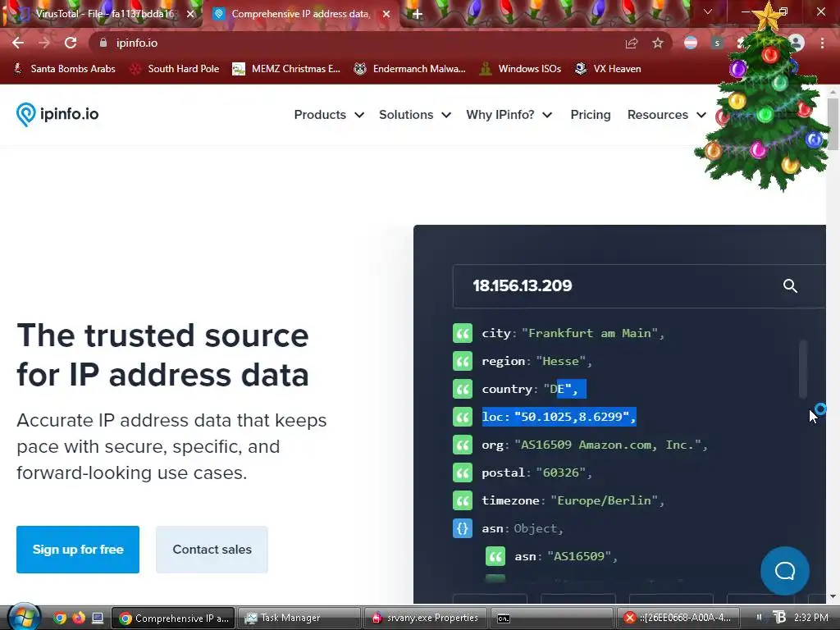Viewport: 840px width, 630px height.
Task: Go back with the browser back arrow
Action: 18,43
